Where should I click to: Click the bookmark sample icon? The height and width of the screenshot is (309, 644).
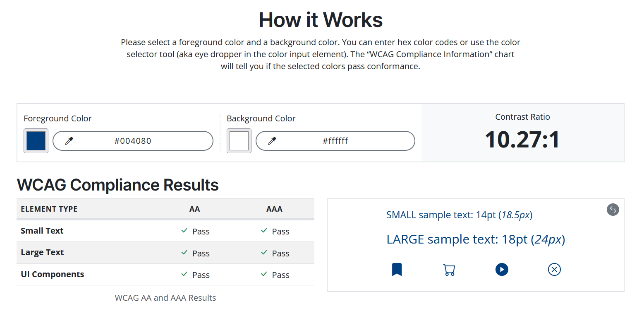tap(397, 270)
